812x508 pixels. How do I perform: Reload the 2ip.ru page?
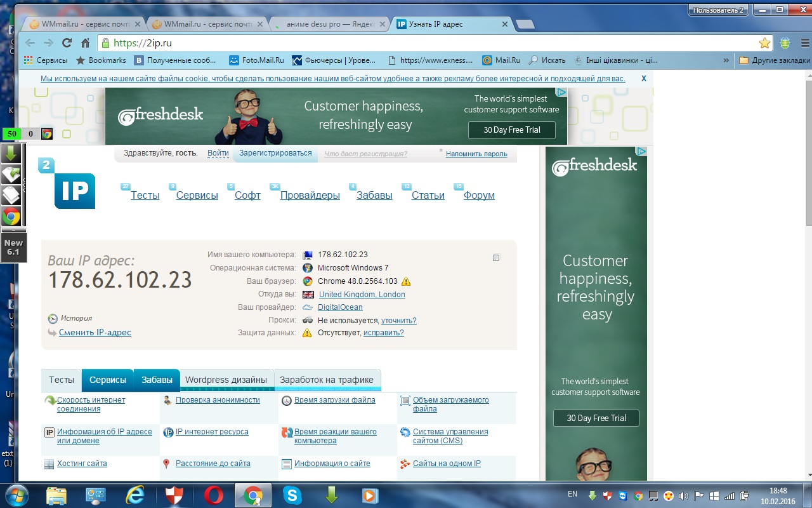click(67, 43)
